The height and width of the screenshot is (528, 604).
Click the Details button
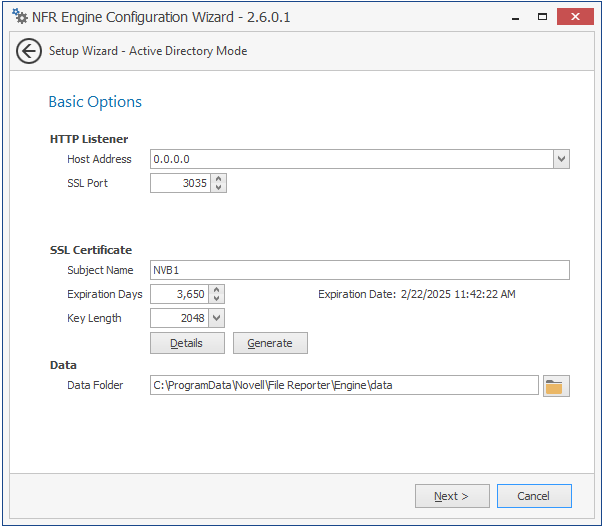point(187,343)
